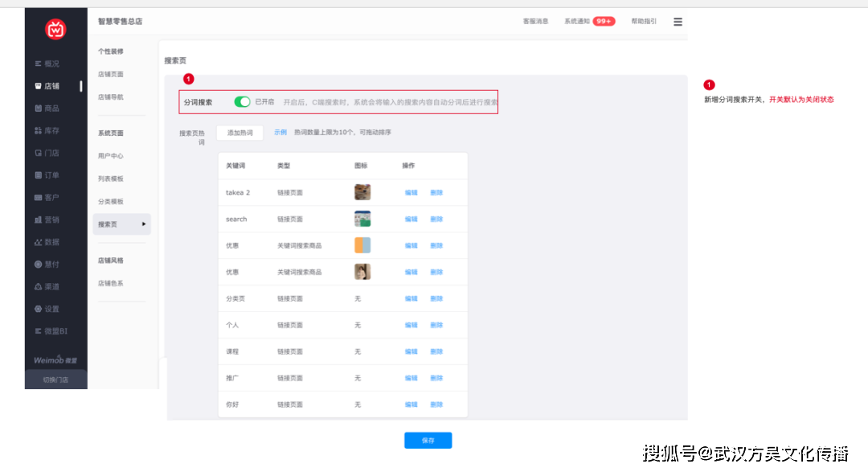Click the keyword cell '推广'
868x472 pixels.
tap(232, 378)
